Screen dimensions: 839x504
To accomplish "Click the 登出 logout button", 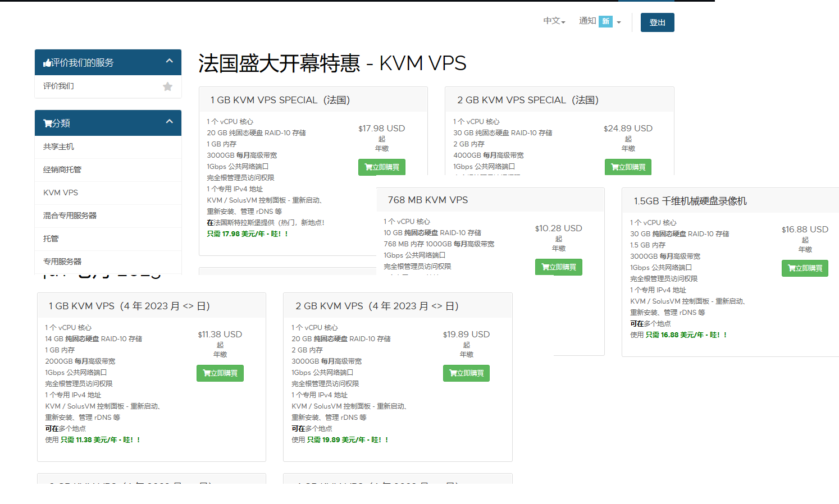I will click(x=657, y=22).
